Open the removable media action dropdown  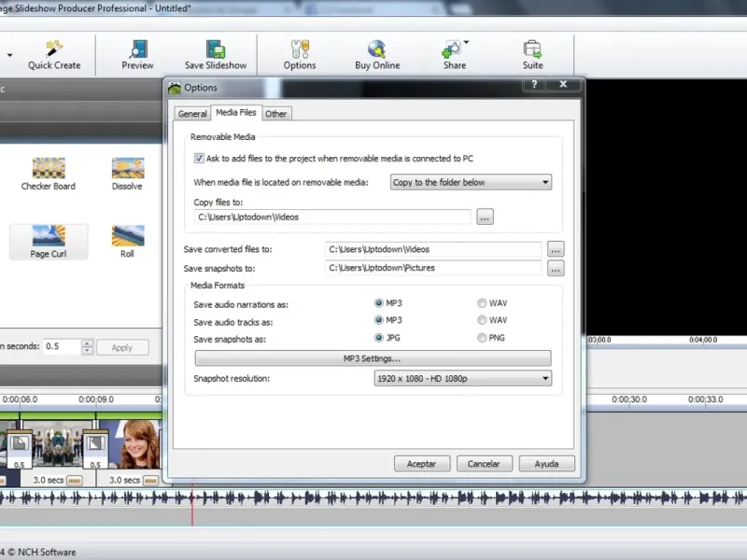pyautogui.click(x=471, y=182)
